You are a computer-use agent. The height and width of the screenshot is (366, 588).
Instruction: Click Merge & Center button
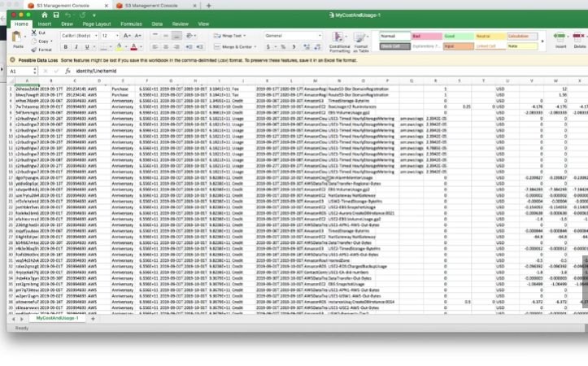tap(235, 47)
